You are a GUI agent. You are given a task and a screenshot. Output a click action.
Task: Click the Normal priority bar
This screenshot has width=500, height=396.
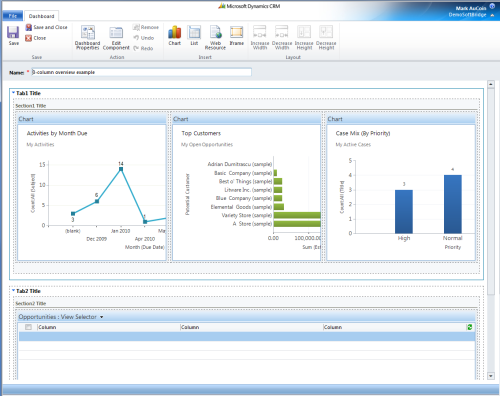453,204
